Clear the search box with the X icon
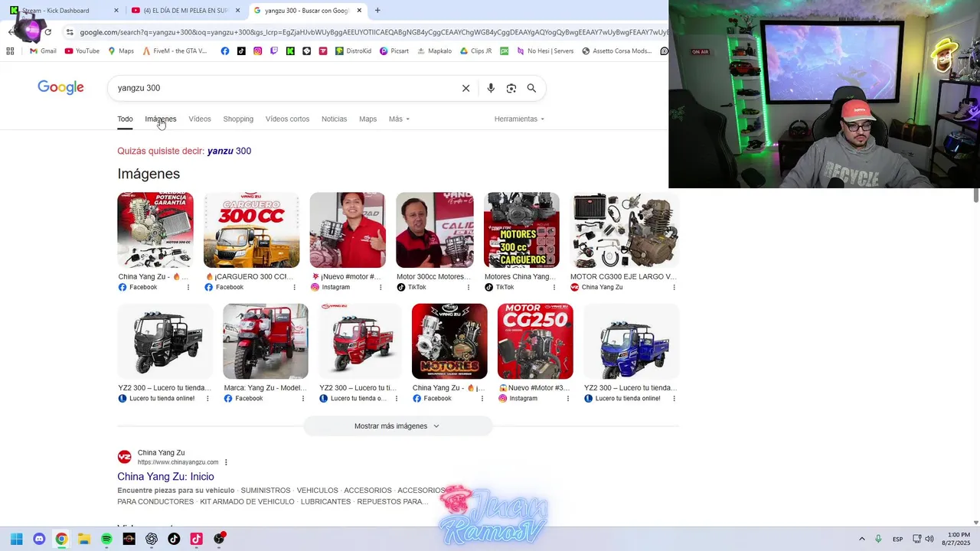 465,88
